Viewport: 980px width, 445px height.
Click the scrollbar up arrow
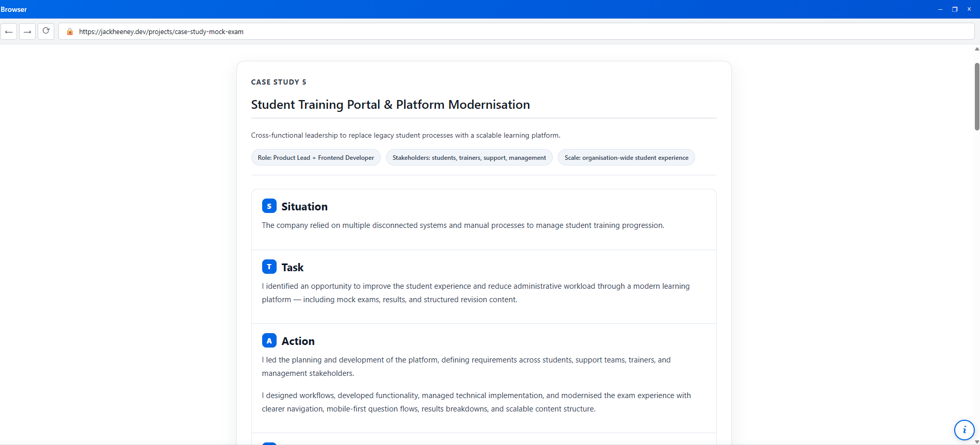click(977, 49)
